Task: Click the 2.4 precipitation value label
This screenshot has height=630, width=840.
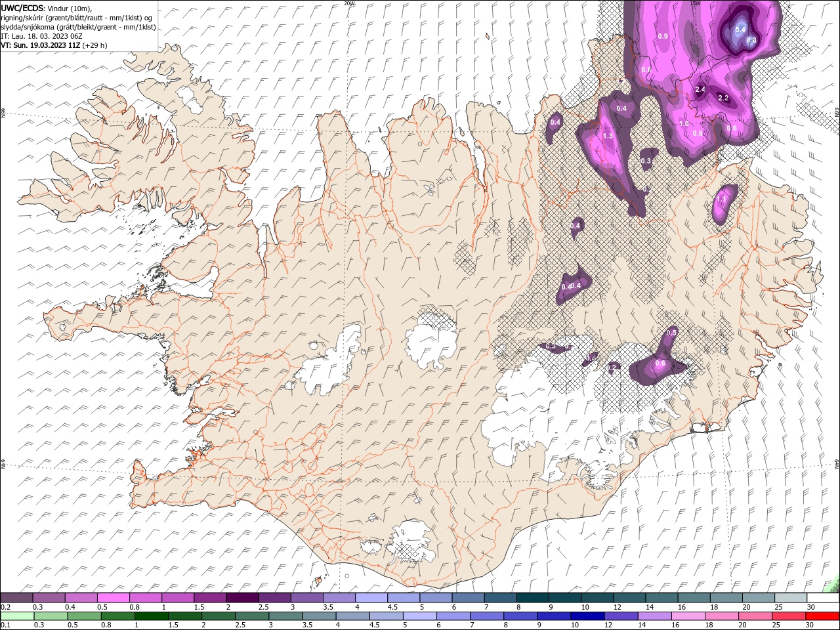Action: coord(700,89)
